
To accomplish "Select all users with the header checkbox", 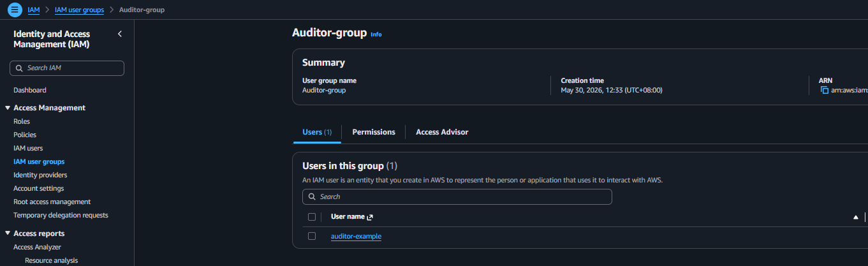I will pos(312,217).
